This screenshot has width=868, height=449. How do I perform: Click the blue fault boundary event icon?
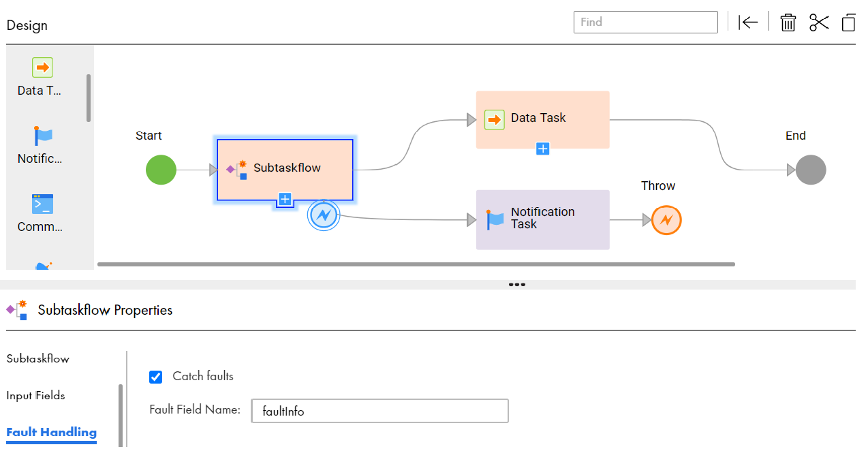pos(324,215)
